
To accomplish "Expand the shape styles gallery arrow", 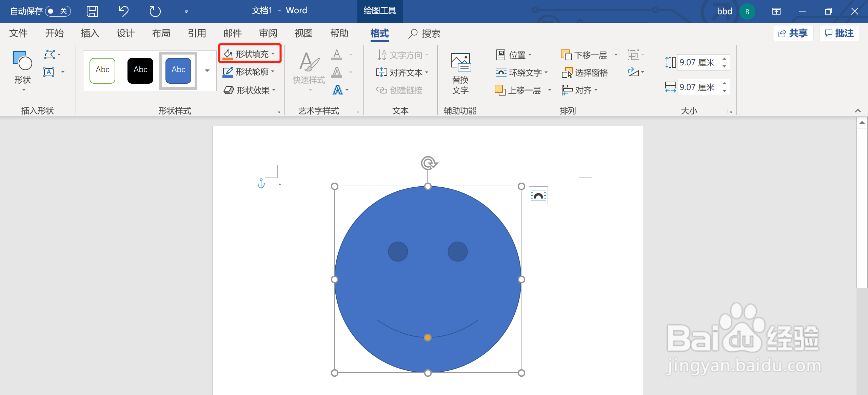I will [207, 70].
